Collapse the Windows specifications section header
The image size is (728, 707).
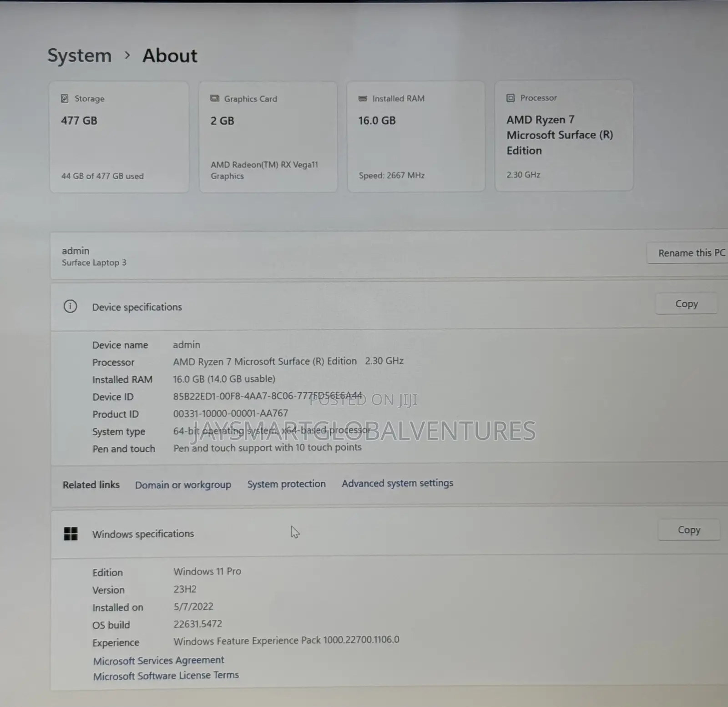click(389, 532)
